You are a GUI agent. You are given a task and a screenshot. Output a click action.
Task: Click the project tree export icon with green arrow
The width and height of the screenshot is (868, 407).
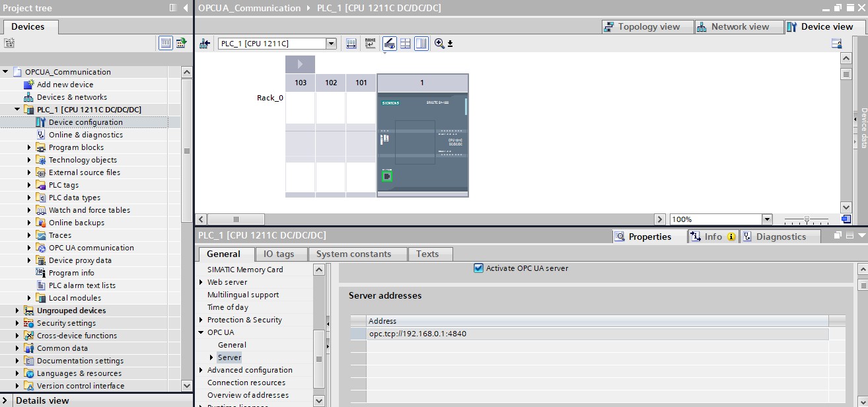tap(181, 43)
